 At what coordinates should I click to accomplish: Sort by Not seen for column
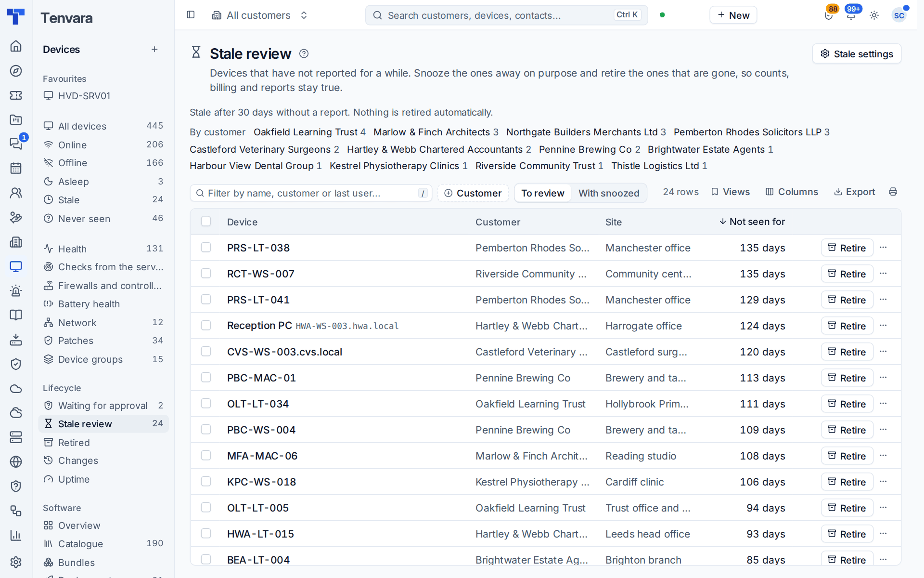pos(752,222)
